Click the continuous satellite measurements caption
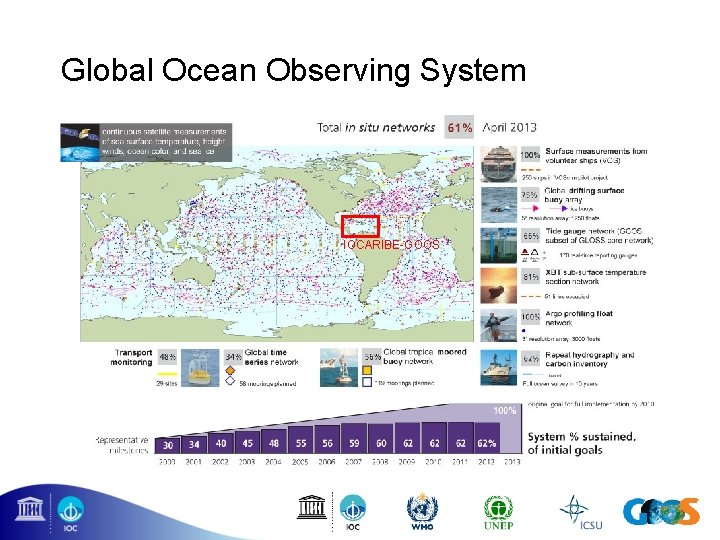This screenshot has height=540, width=720. click(x=164, y=141)
